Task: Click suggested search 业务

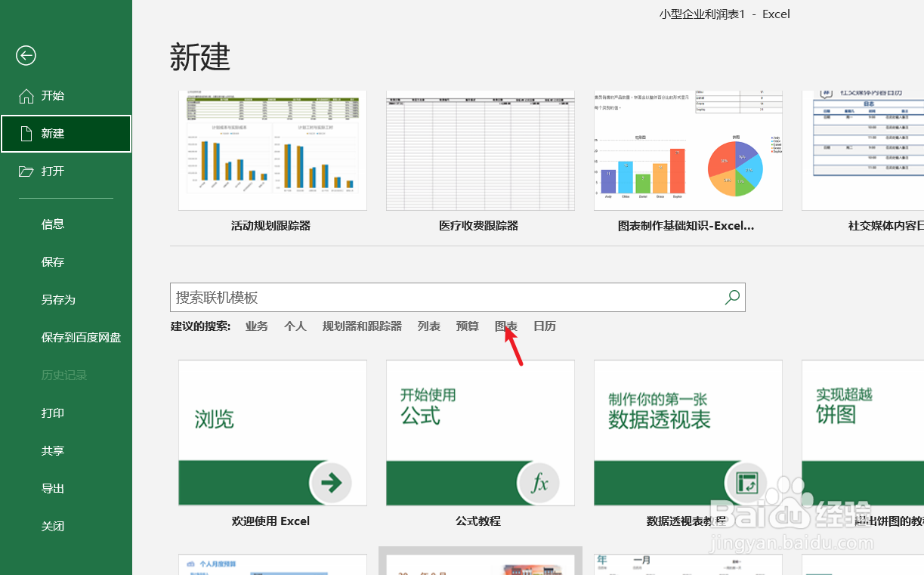Action: coord(257,326)
